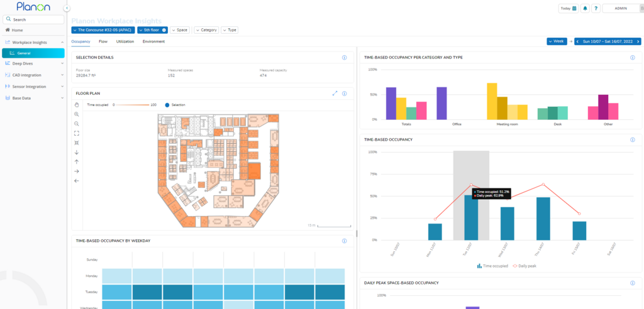The image size is (644, 309).
Task: Clear the 5th floor filter
Action: [164, 30]
